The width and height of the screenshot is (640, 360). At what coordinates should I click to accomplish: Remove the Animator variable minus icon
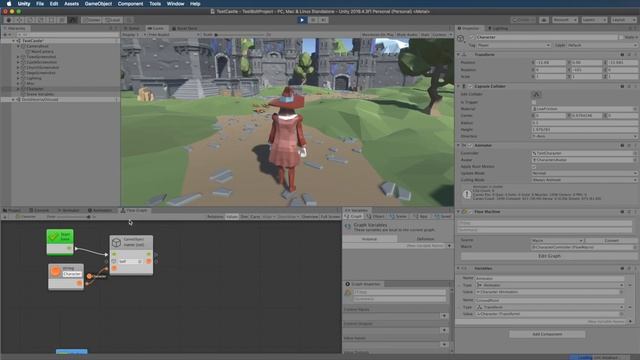coord(630,285)
